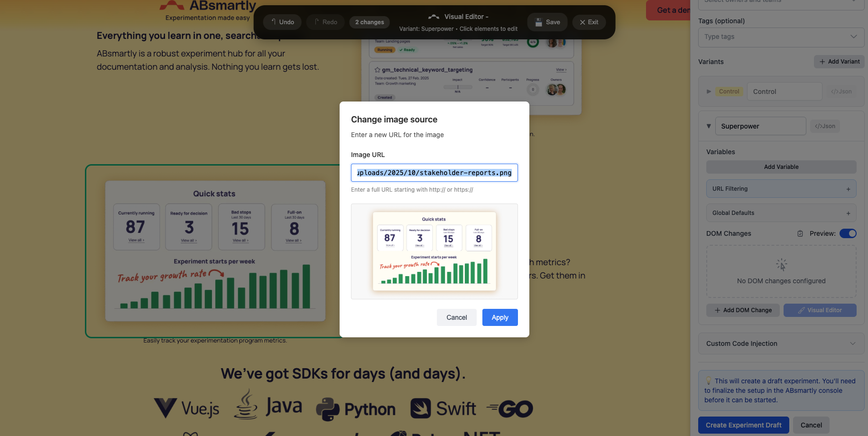Viewport: 868px width, 436px height.
Task: Cancel the Change image source dialog
Action: 456,317
